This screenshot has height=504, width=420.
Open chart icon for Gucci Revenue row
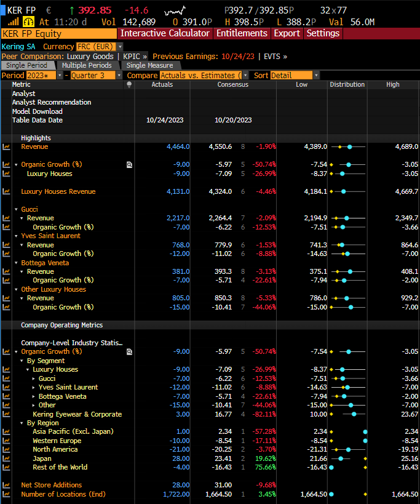click(6, 218)
